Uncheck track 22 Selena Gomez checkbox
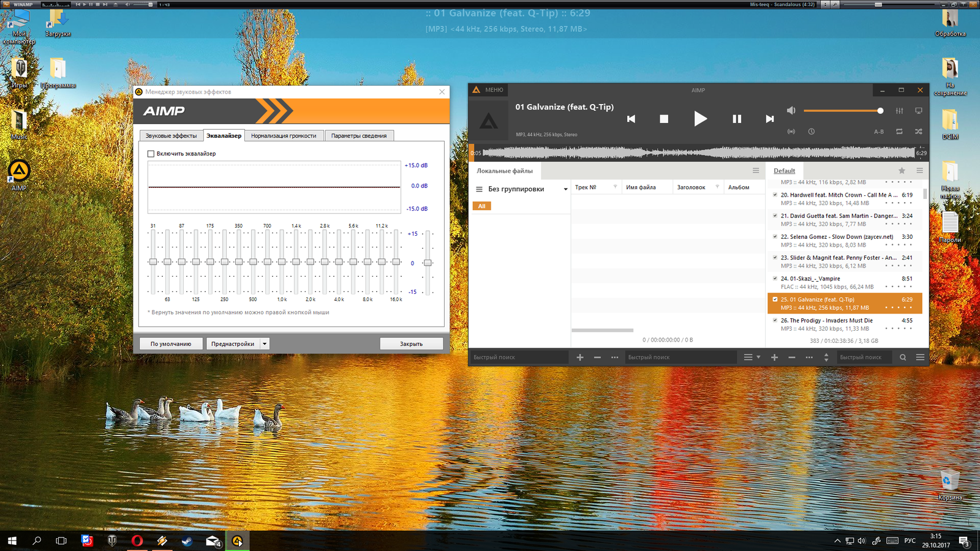Image resolution: width=980 pixels, height=551 pixels. (775, 236)
